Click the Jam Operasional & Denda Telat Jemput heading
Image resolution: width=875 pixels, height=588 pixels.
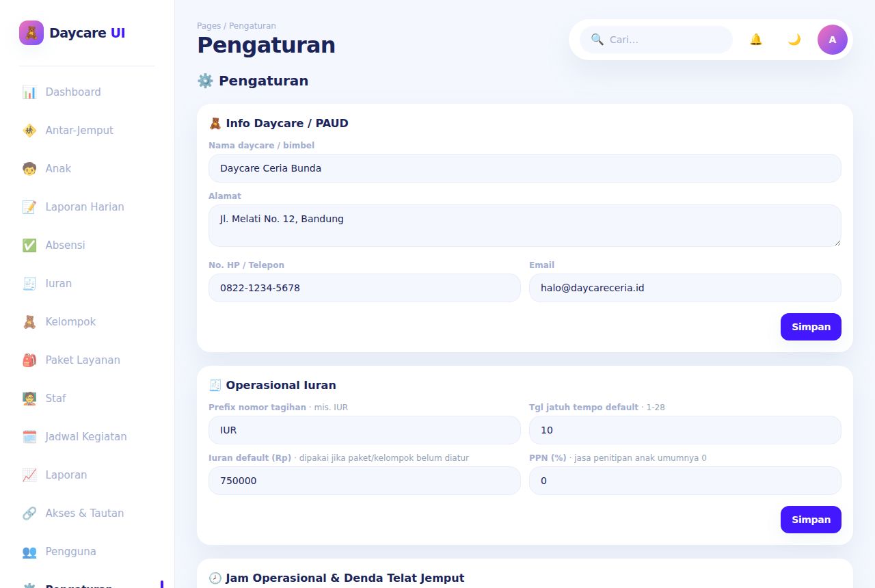pyautogui.click(x=336, y=578)
